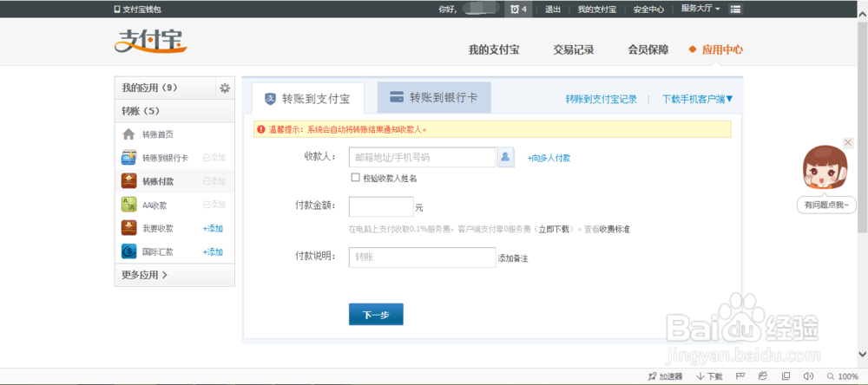Focus the 收款人 email/phone input field
The image size is (868, 385).
coord(423,158)
